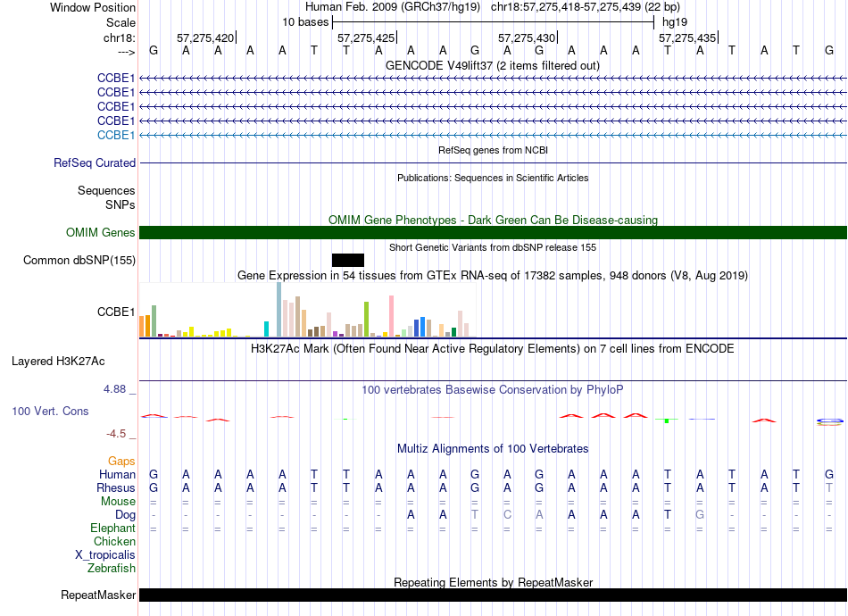
Task: Open OMIM Gene Phenotypes track title
Action: point(493,220)
